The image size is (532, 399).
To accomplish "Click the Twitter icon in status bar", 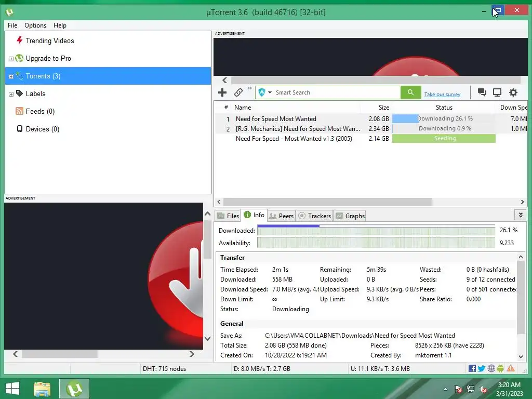I will [482, 368].
